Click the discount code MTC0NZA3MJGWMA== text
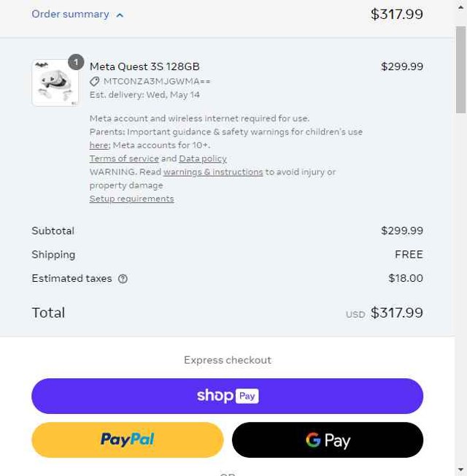Screen dimensions: 467x476 tap(157, 81)
